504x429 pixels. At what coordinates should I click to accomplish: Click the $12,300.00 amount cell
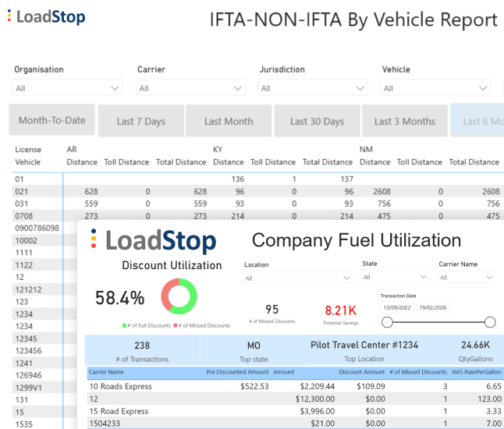[x=315, y=399]
